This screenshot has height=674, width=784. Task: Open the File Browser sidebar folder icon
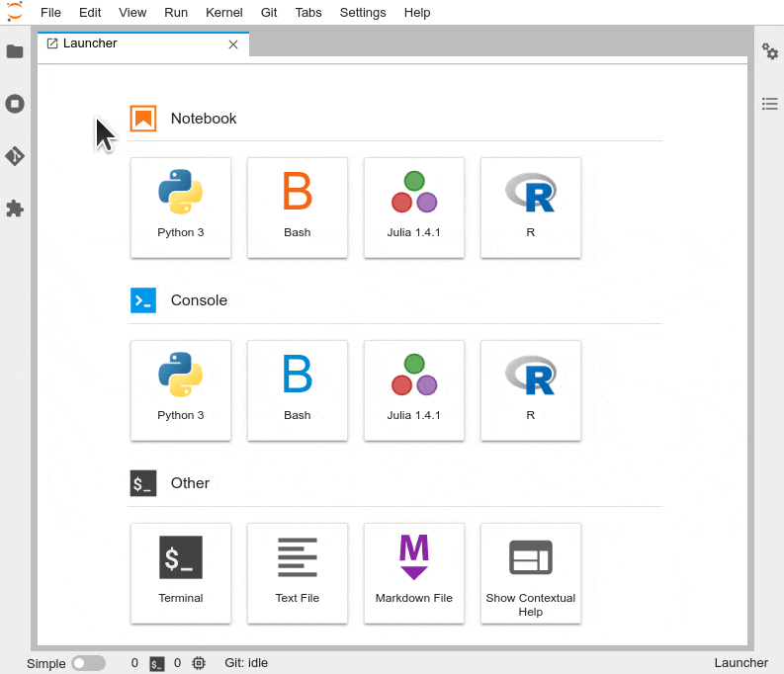(x=15, y=51)
